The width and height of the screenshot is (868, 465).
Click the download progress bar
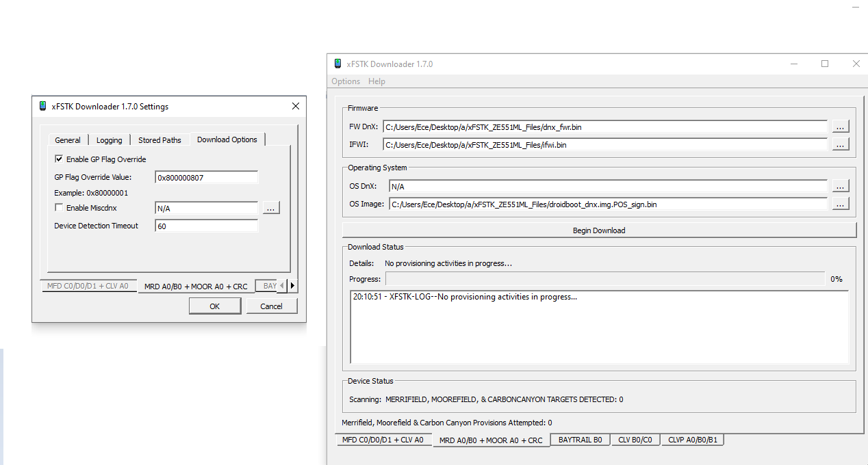pos(605,278)
